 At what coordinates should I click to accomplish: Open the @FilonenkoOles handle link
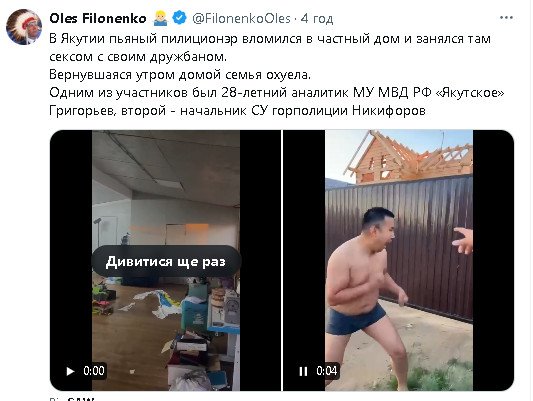click(x=241, y=18)
